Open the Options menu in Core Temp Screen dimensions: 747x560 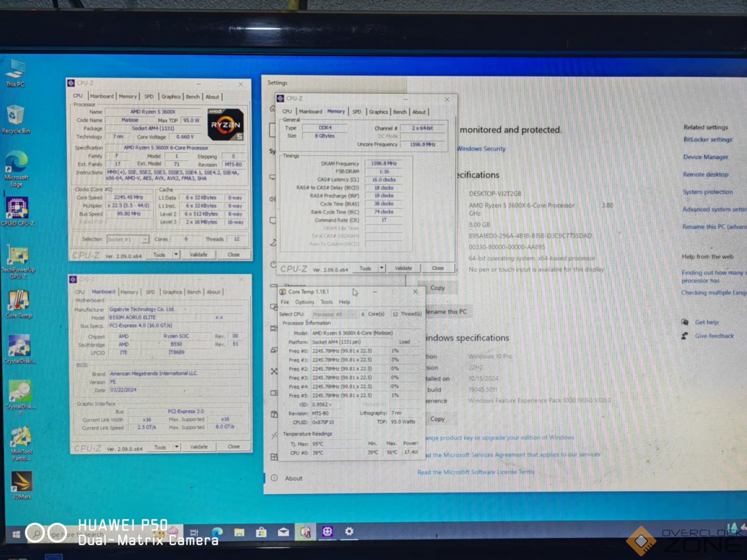pos(304,302)
